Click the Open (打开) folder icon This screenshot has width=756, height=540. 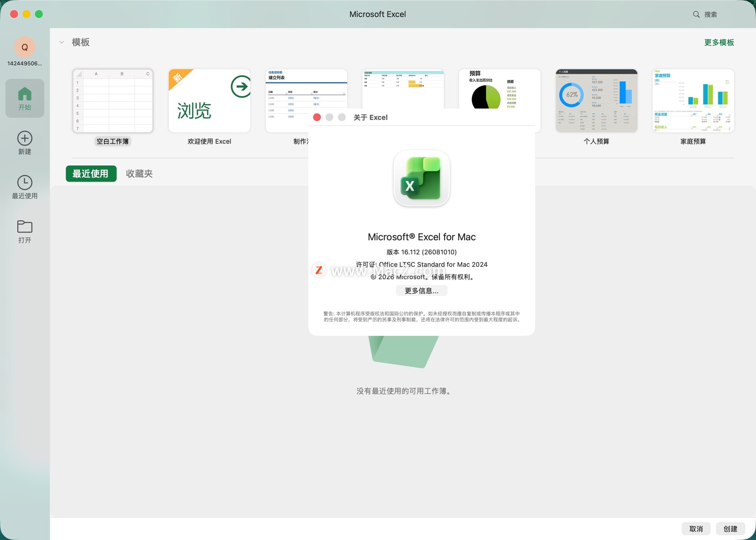[x=25, y=226]
